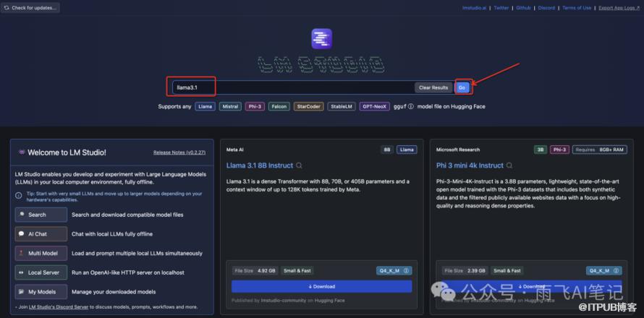This screenshot has height=318, width=644.
Task: Download Llama 3.1 8B Instruct model
Action: (321, 286)
